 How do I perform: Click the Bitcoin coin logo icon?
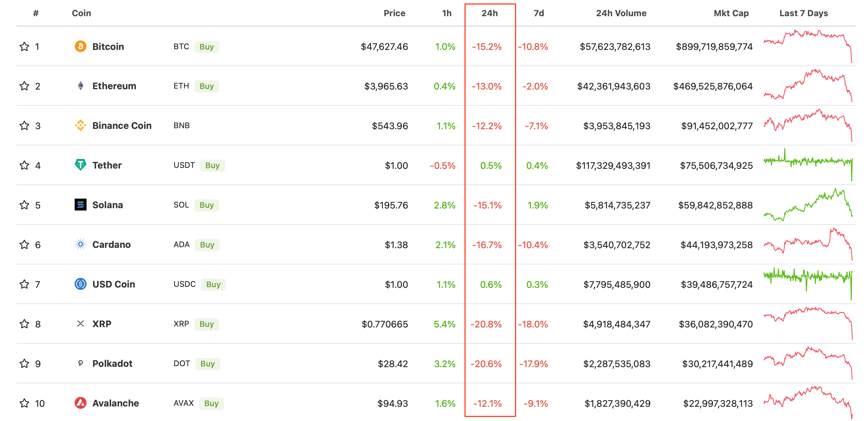pyautogui.click(x=80, y=46)
